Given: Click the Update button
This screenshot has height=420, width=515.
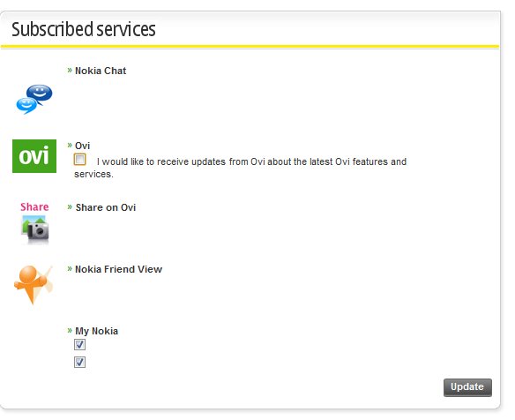Looking at the screenshot, I should click(x=467, y=387).
